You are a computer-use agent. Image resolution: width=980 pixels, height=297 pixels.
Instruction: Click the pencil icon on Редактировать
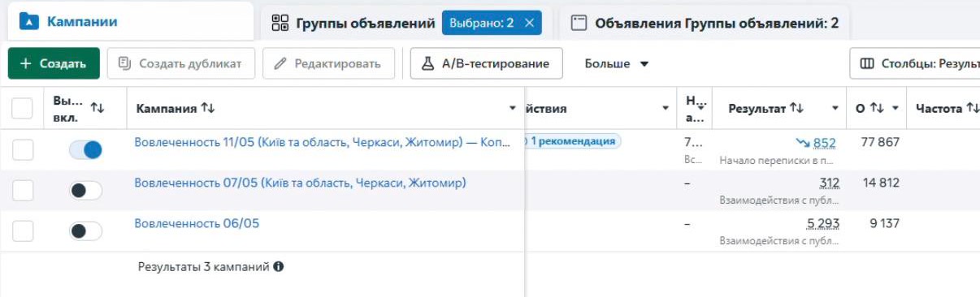coord(281,63)
